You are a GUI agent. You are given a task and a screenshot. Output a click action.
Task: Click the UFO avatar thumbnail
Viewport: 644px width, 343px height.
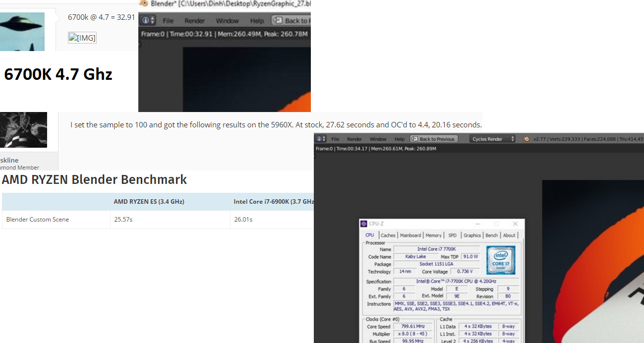(22, 32)
